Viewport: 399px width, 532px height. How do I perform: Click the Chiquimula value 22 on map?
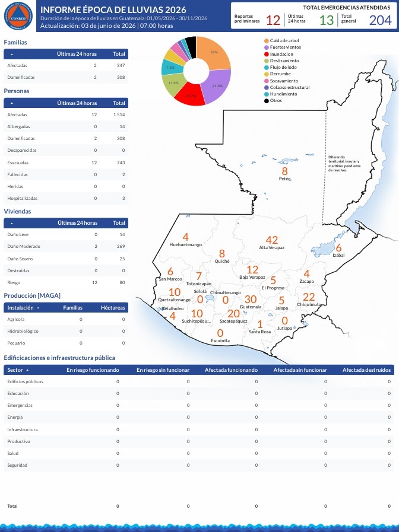(309, 297)
